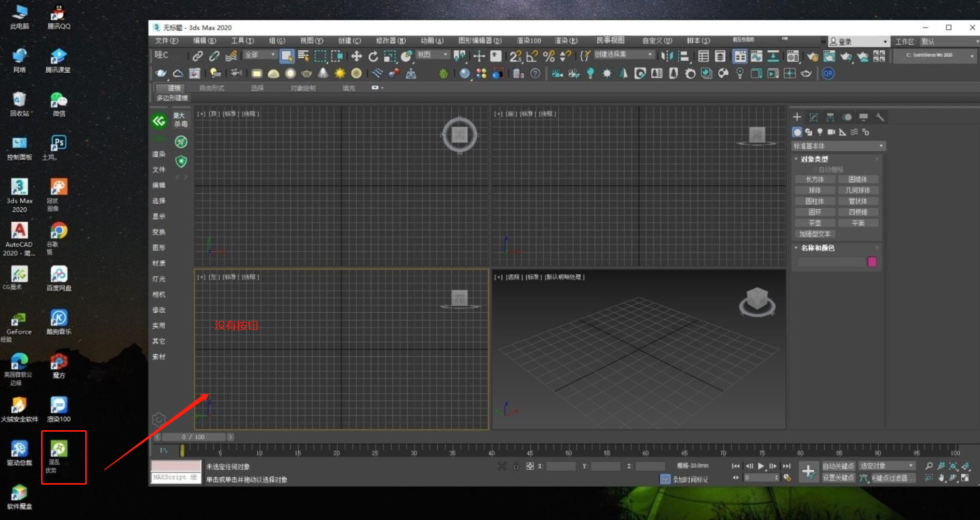Click the yellow sun light icon

(x=340, y=73)
